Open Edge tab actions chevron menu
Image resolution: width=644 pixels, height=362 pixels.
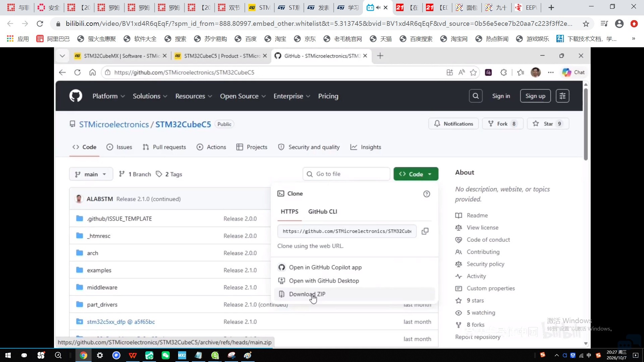pyautogui.click(x=62, y=56)
